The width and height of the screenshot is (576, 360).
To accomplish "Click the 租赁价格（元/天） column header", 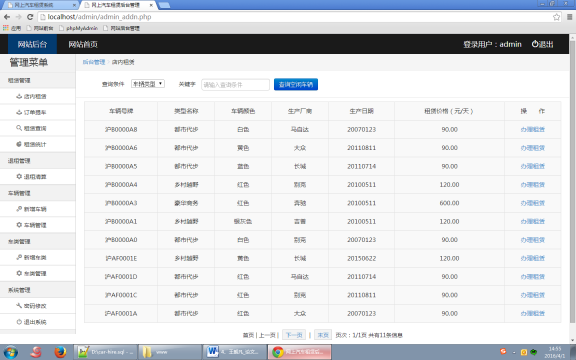I will [449, 111].
